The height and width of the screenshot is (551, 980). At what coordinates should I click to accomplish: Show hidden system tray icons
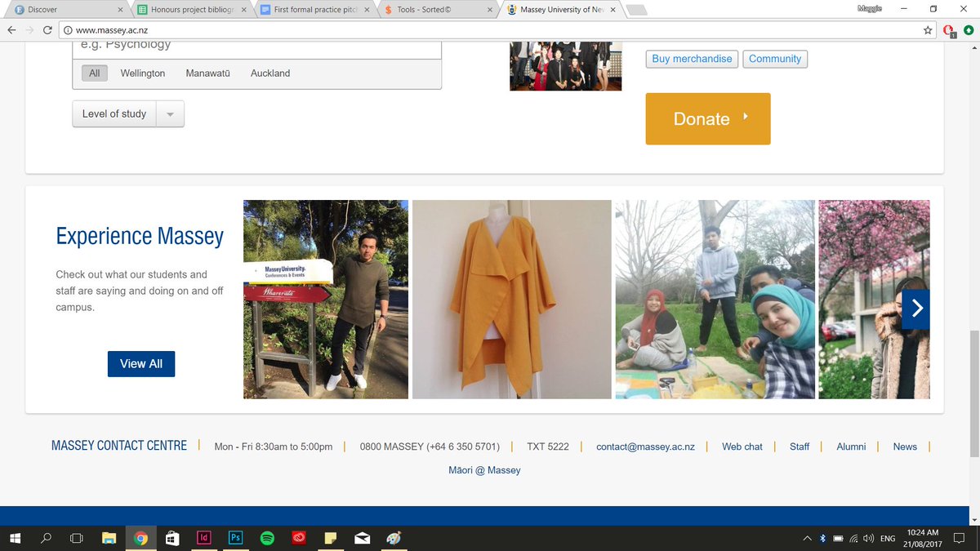click(808, 539)
